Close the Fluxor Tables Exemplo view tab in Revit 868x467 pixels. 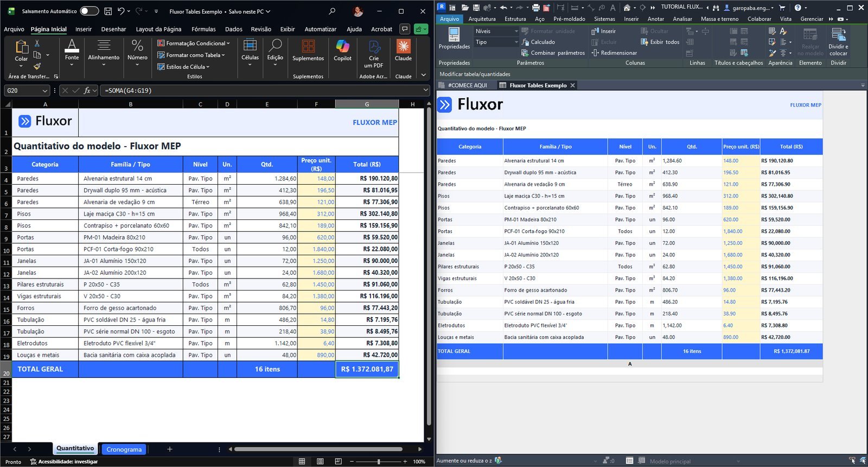click(572, 85)
